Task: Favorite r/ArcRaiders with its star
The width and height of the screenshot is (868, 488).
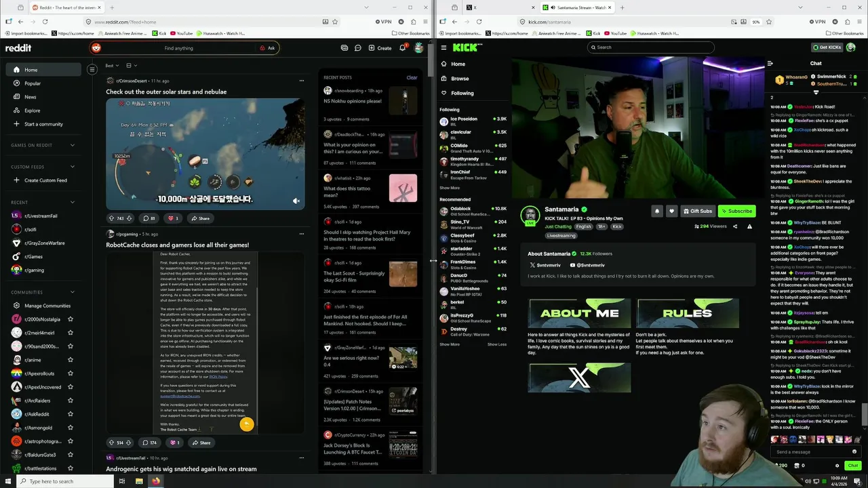Action: pyautogui.click(x=70, y=401)
